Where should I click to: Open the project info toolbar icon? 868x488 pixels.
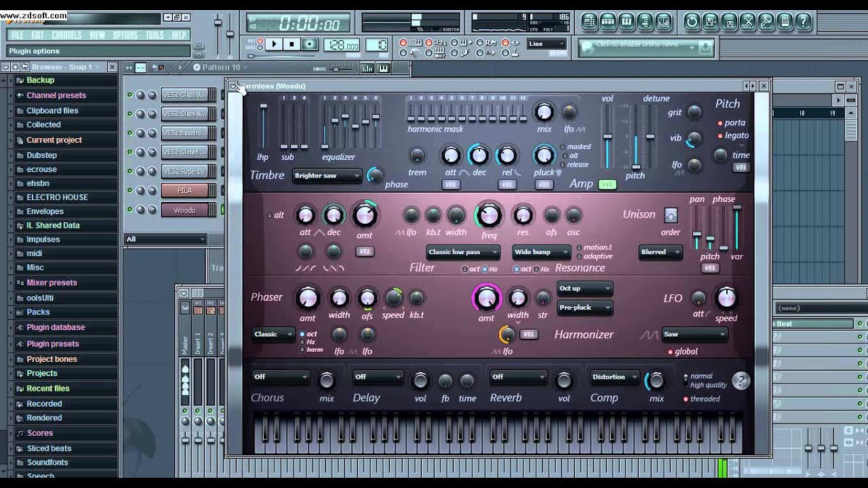pyautogui.click(x=785, y=22)
